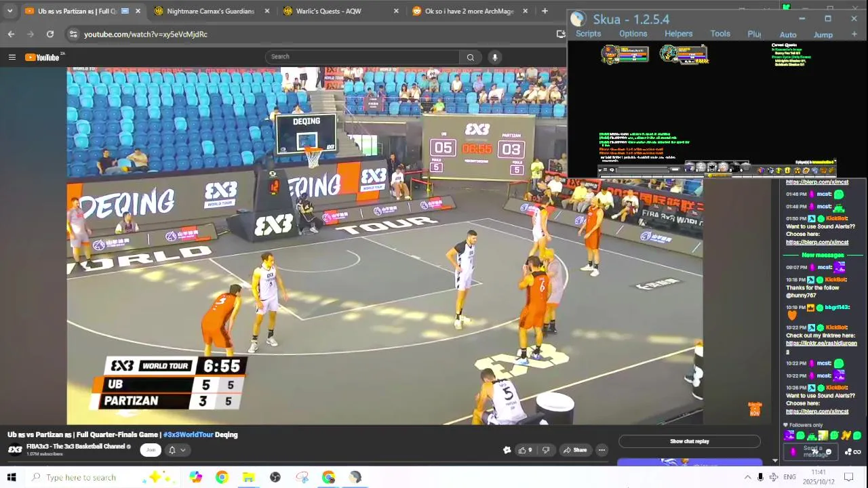Open File Explorer from the taskbar
Viewport: 868px width, 488px height.
click(x=248, y=477)
